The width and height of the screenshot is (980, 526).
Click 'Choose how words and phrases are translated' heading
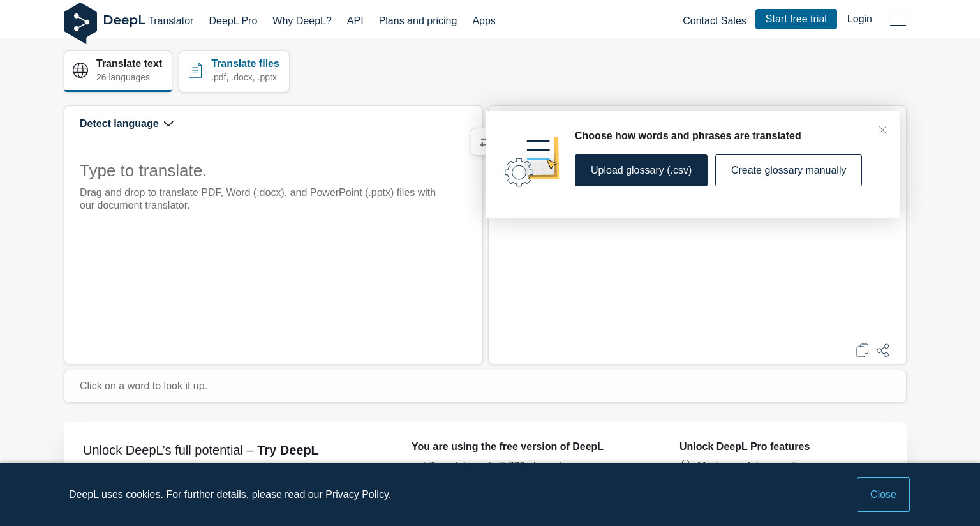688,135
